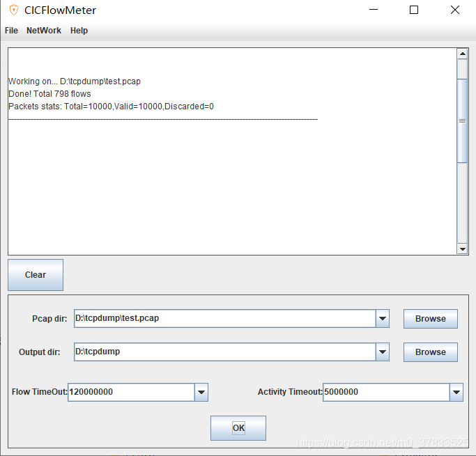Click the Activity Timeout value field
The image size is (476, 456).
pos(386,392)
